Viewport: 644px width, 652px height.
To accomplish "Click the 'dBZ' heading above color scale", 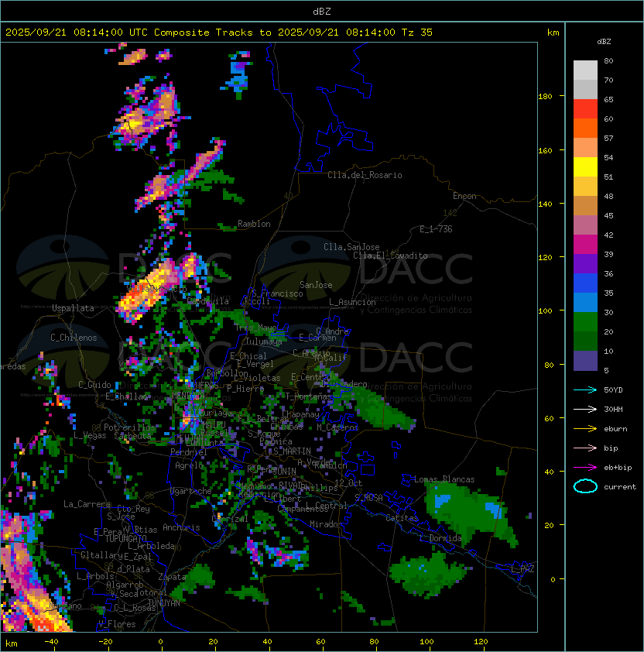I will (x=604, y=42).
